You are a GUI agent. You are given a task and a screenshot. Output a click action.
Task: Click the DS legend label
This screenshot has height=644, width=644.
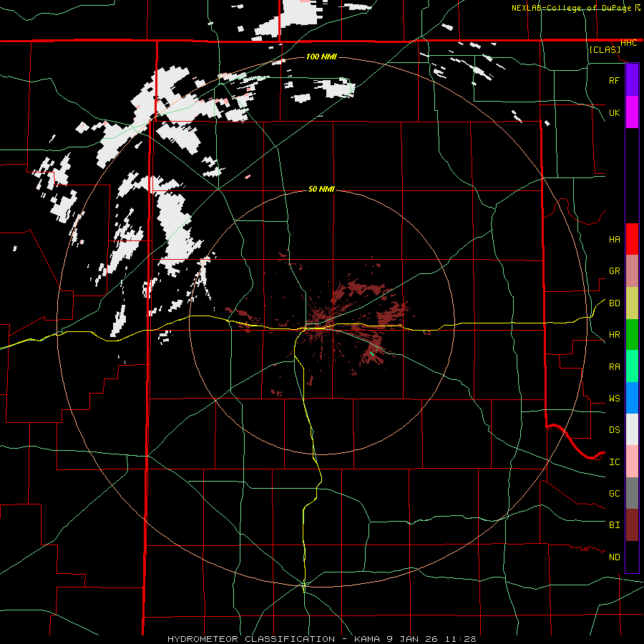[614, 430]
